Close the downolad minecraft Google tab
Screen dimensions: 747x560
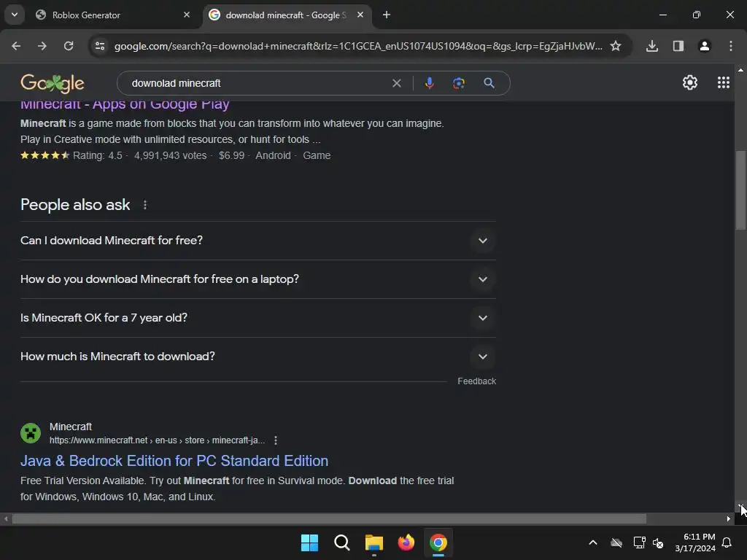tap(360, 15)
